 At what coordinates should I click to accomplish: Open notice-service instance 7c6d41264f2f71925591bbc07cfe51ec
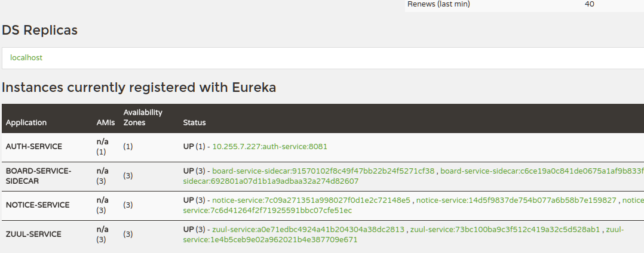[267, 210]
